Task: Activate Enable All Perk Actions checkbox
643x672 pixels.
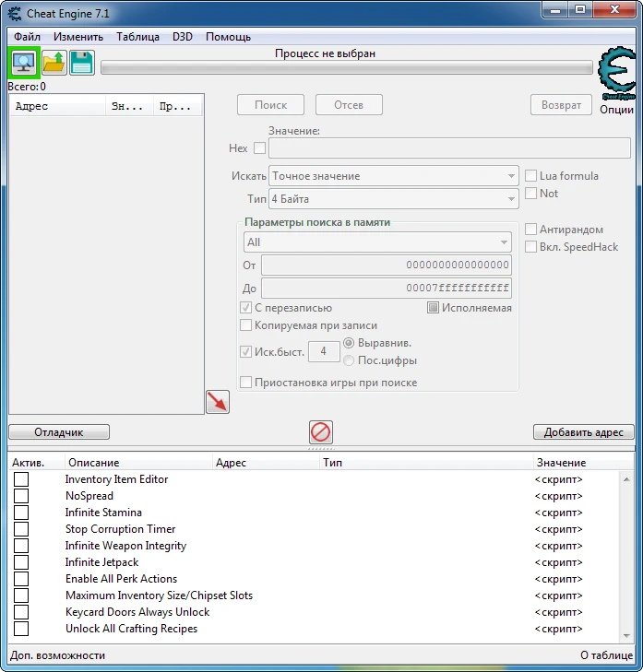Action: click(x=21, y=579)
